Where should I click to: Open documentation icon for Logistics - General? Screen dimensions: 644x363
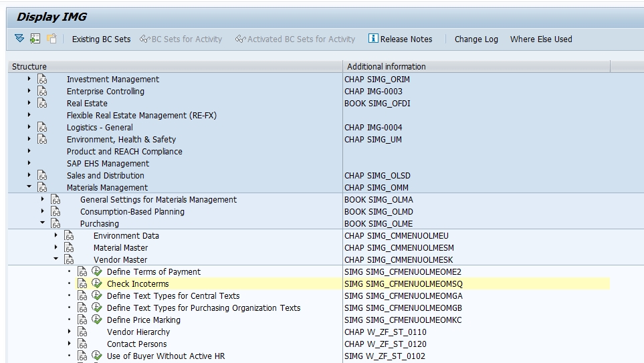click(42, 127)
